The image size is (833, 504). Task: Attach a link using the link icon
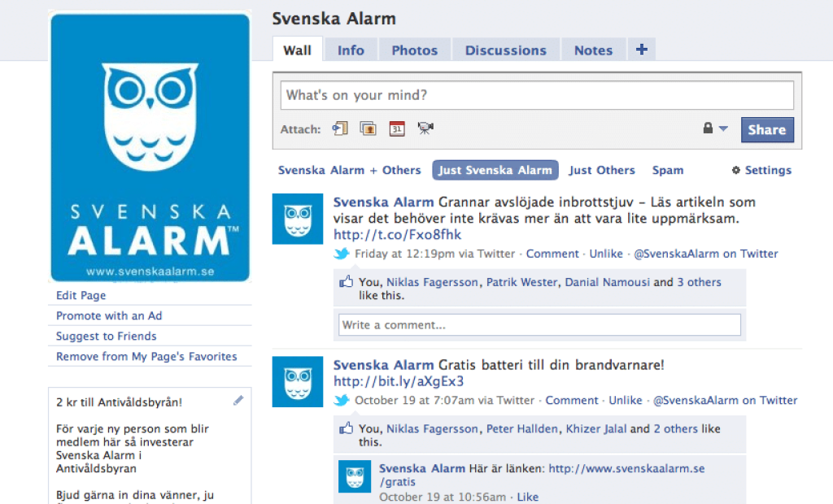tap(340, 128)
